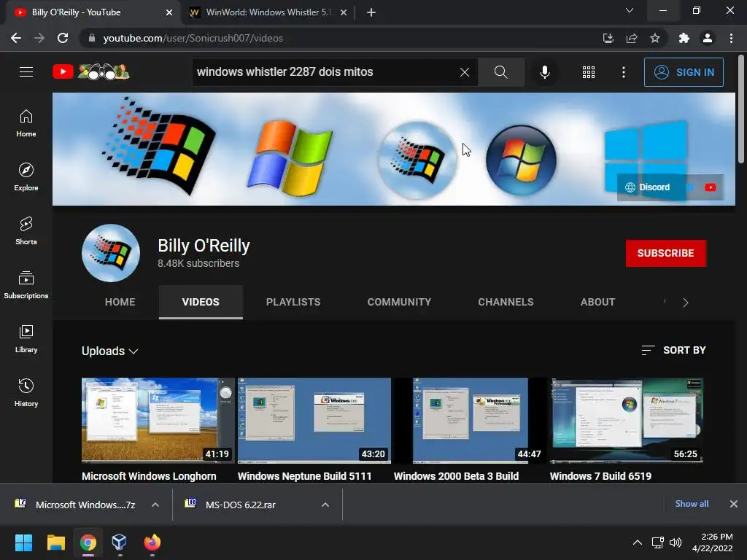Open volume control in tray

[x=676, y=542]
